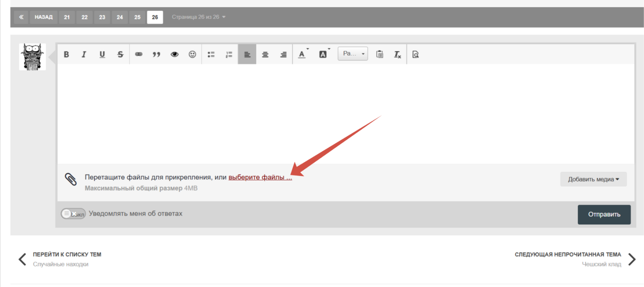The width and height of the screenshot is (644, 287).
Task: Insert a numbered list
Action: pos(229,54)
